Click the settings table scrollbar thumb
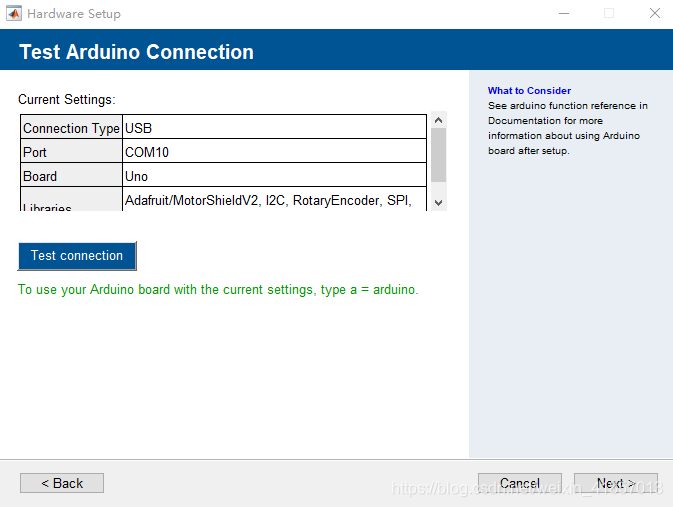 (x=438, y=155)
